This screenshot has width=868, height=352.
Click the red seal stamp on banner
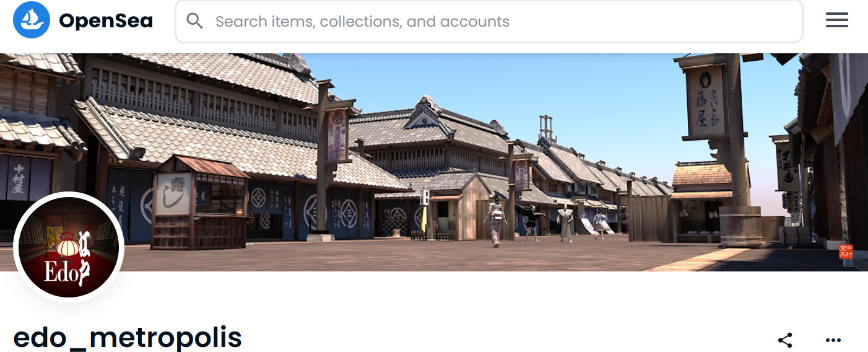point(846,252)
